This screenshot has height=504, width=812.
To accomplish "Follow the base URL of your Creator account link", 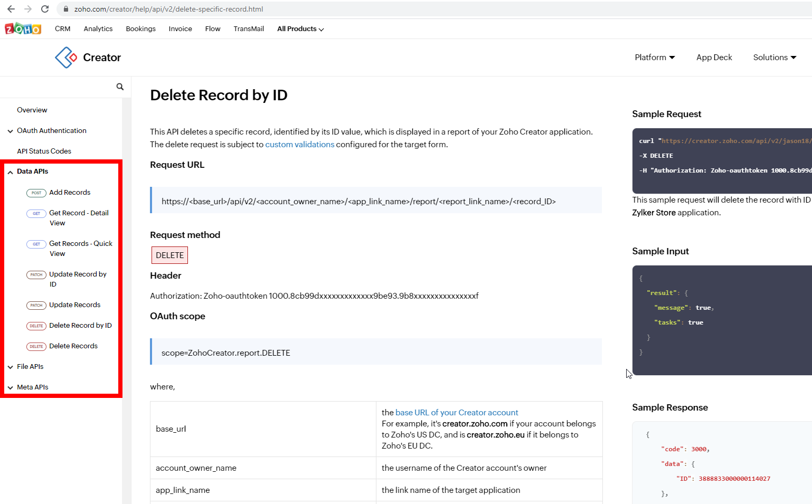I will tap(457, 413).
